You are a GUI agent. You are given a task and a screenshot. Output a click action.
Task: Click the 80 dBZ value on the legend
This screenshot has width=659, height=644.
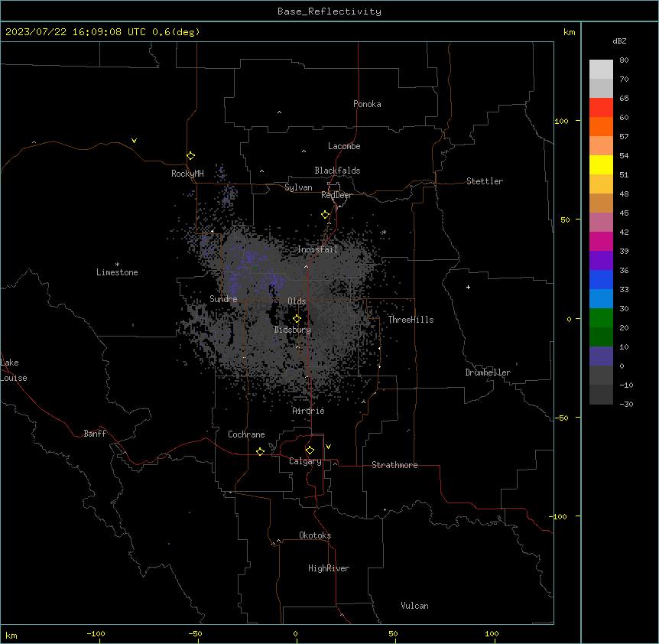tap(624, 60)
